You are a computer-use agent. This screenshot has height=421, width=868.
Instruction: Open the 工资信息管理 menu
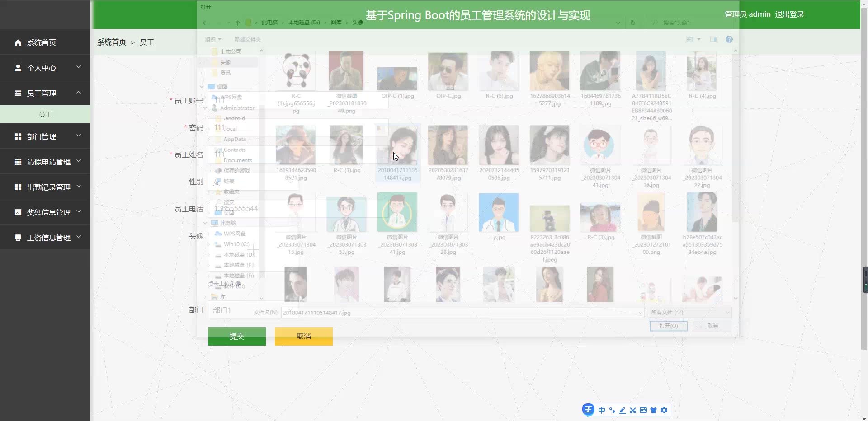click(45, 238)
